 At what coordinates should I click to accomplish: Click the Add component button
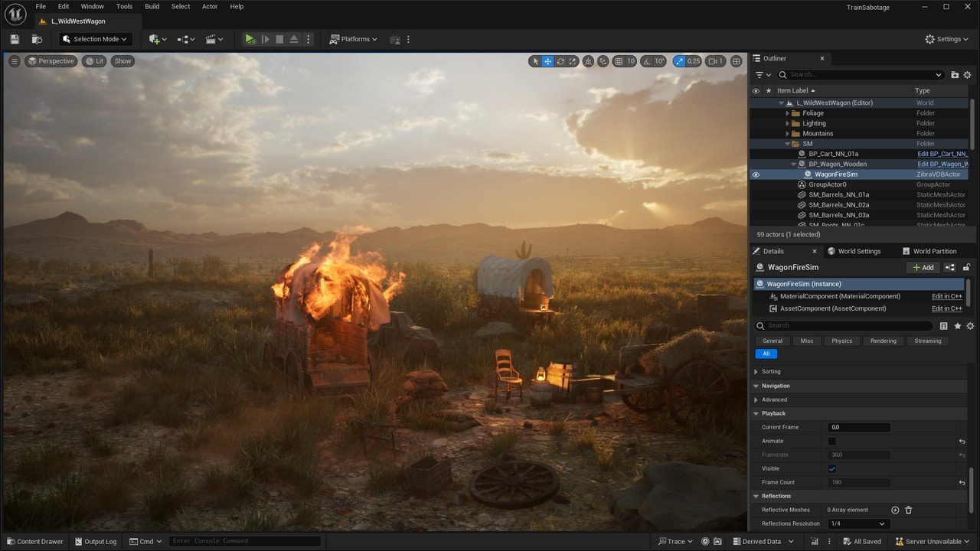[922, 267]
